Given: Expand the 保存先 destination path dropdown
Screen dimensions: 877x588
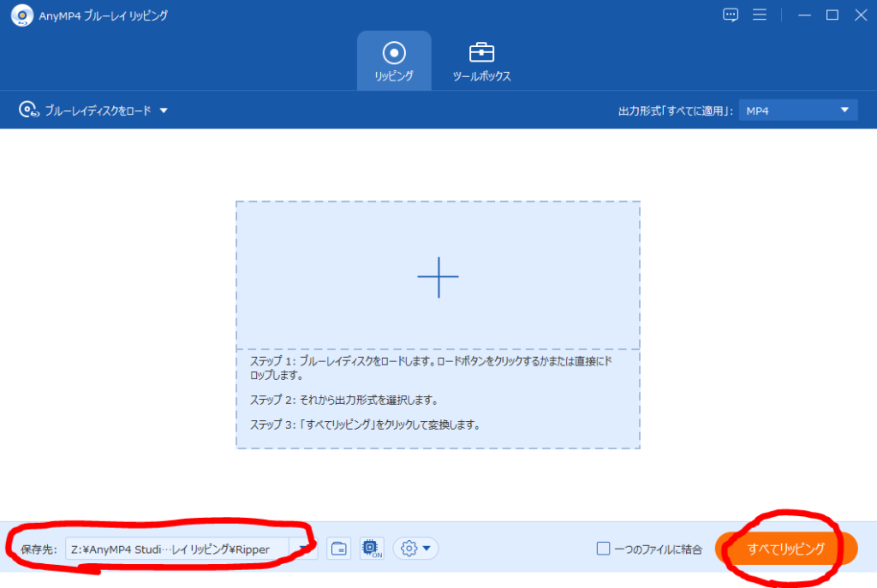Looking at the screenshot, I should pos(304,548).
